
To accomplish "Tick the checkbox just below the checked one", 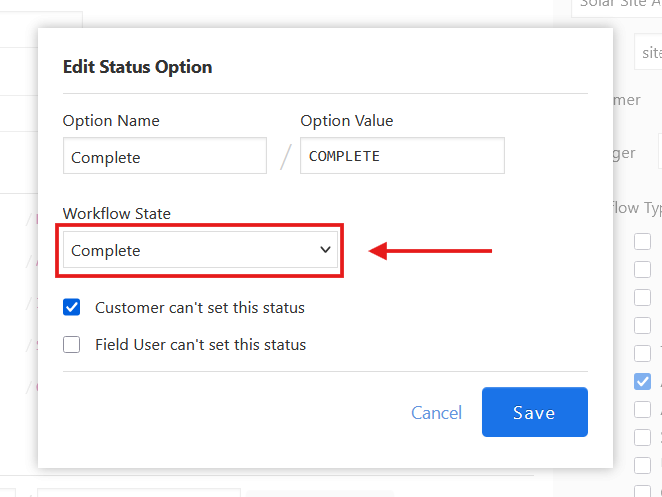I will click(642, 409).
